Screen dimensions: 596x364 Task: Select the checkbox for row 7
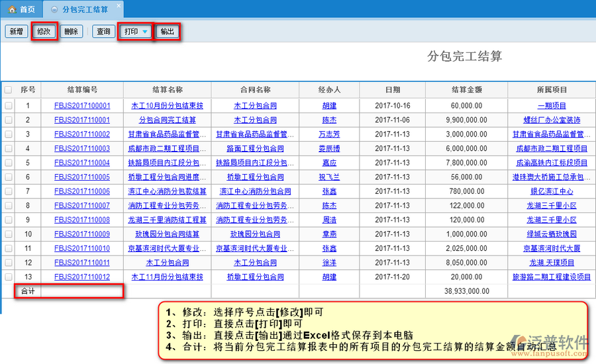[8, 191]
